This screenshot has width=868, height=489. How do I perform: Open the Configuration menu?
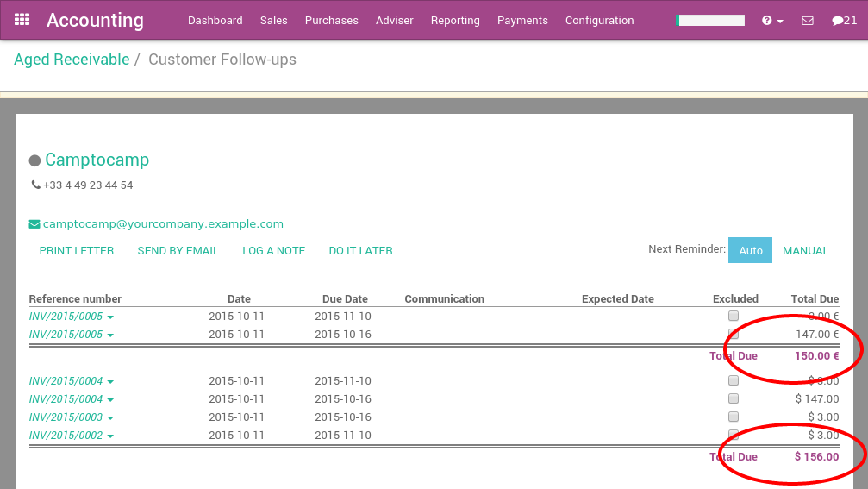click(599, 21)
